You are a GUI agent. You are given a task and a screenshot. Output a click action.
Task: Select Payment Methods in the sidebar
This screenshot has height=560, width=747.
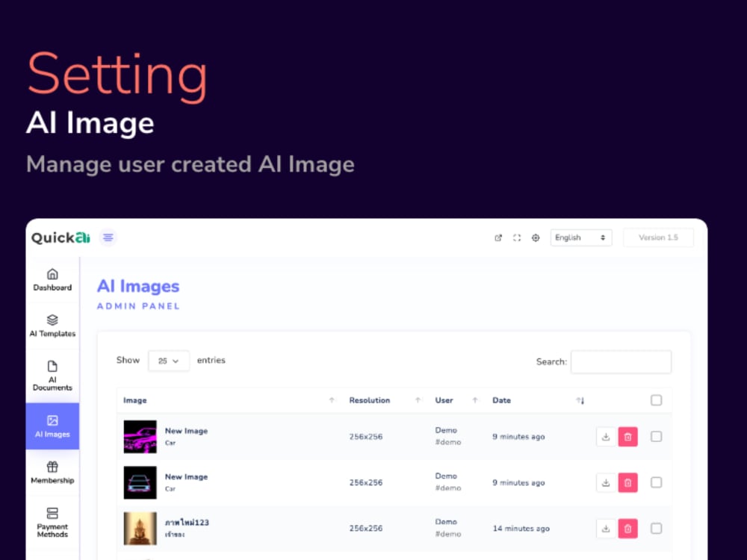[52, 523]
